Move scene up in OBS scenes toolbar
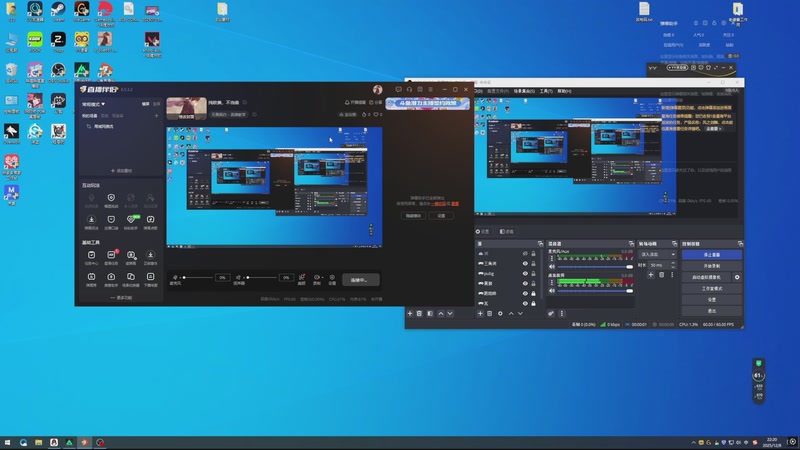 pos(441,314)
